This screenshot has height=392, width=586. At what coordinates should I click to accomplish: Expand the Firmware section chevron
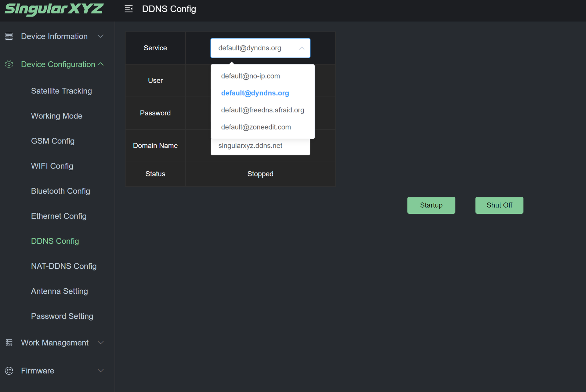pos(100,371)
